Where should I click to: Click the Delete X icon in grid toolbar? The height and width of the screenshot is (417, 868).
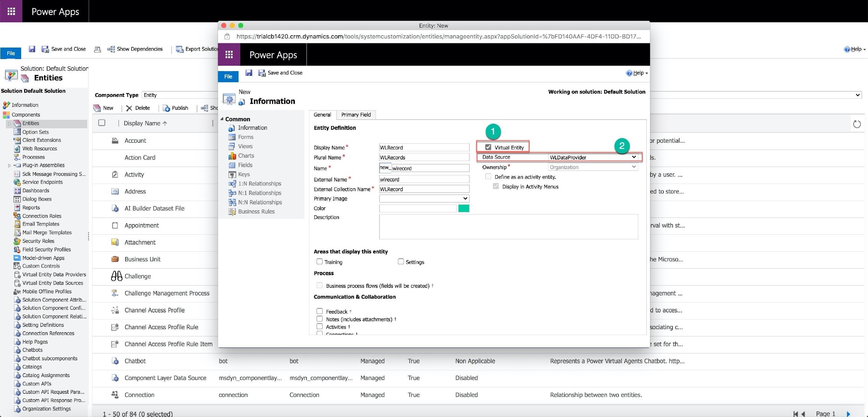click(129, 108)
